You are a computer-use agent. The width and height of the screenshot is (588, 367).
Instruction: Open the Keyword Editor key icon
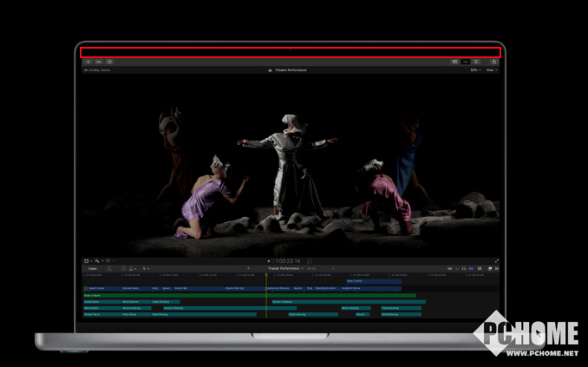pos(99,62)
